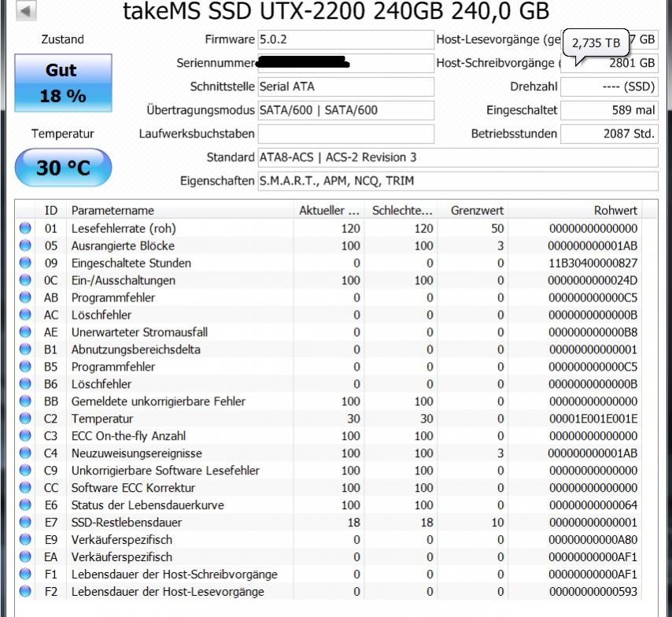Select status icon for Ein-/Ausschaltungen
This screenshot has width=672, height=617.
tap(25, 280)
